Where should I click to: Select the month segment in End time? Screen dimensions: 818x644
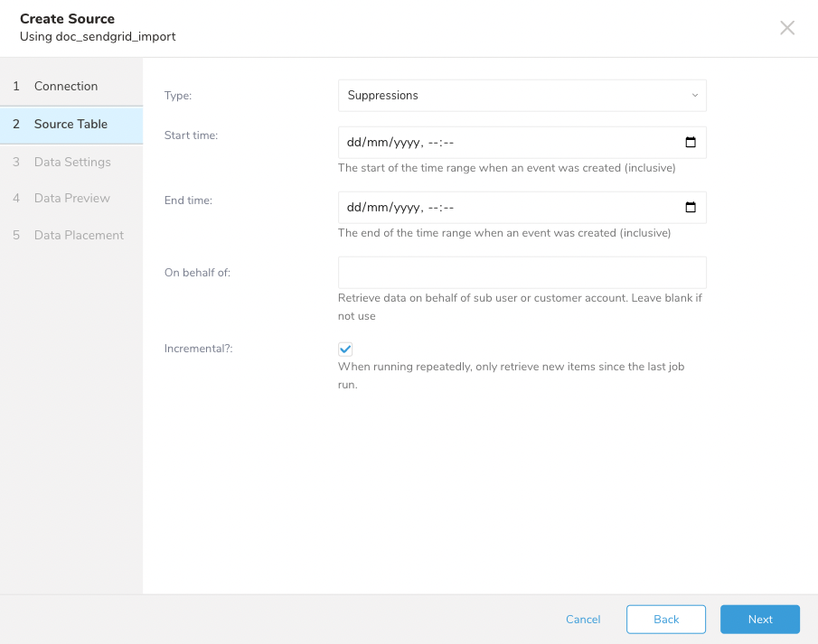pos(377,208)
